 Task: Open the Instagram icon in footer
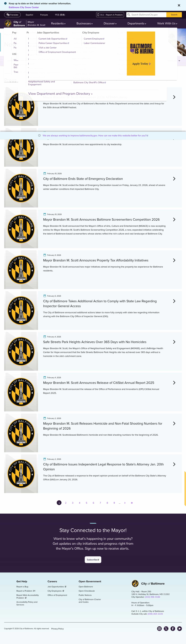159,629
